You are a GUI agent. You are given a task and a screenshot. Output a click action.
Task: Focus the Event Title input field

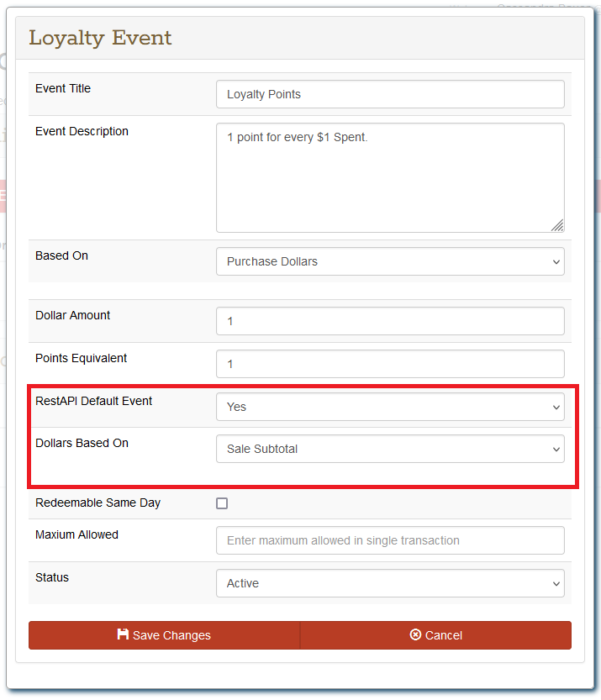[x=390, y=94]
